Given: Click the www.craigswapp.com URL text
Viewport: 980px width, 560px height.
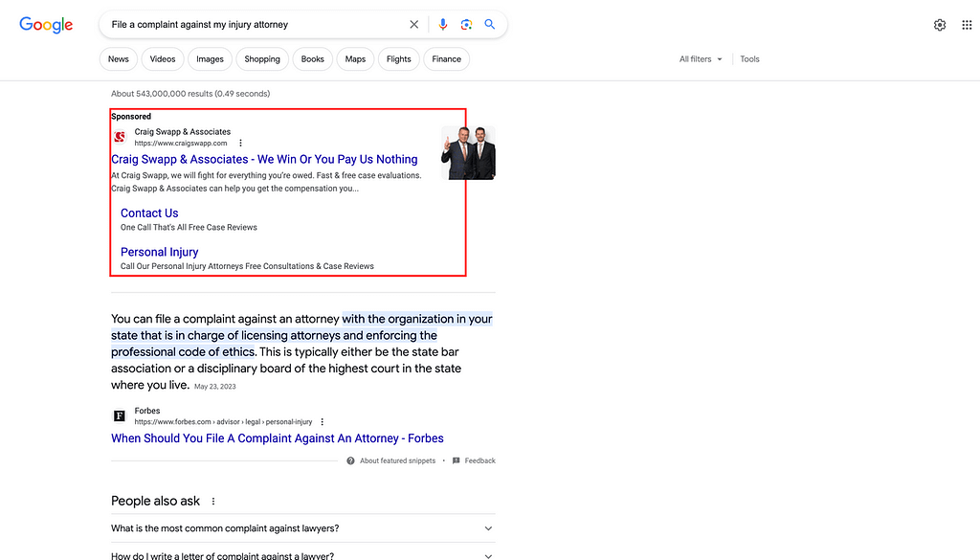Looking at the screenshot, I should [x=181, y=144].
